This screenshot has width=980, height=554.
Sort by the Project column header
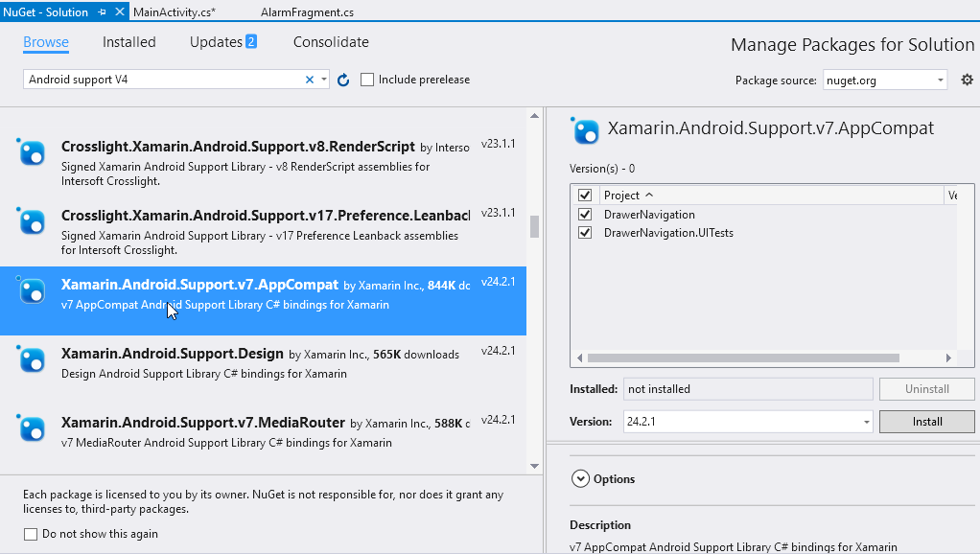[x=628, y=195]
